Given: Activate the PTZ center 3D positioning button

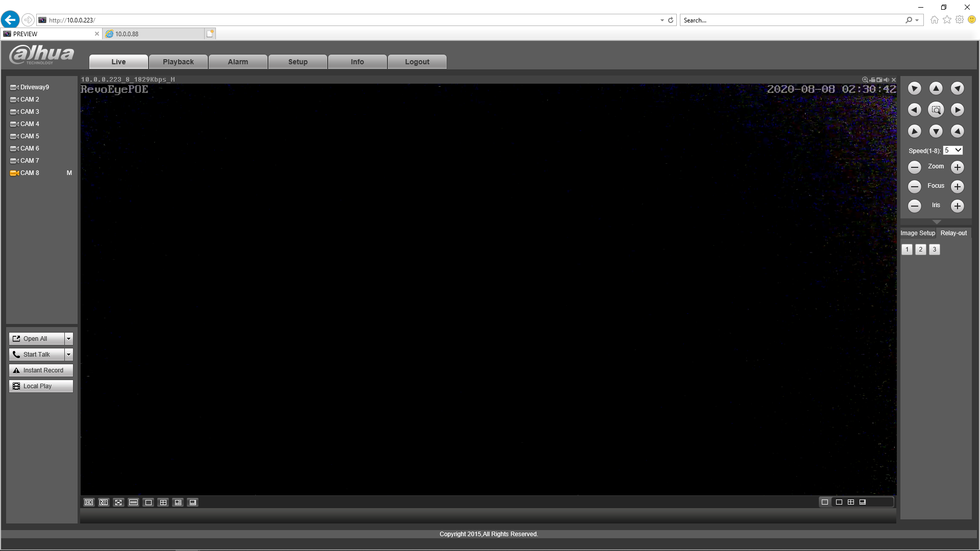Looking at the screenshot, I should (936, 110).
